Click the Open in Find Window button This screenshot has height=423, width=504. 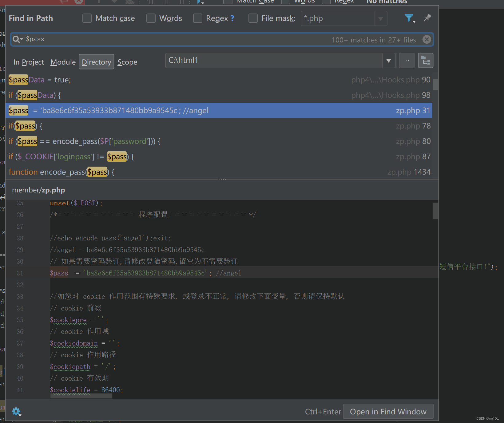click(388, 411)
